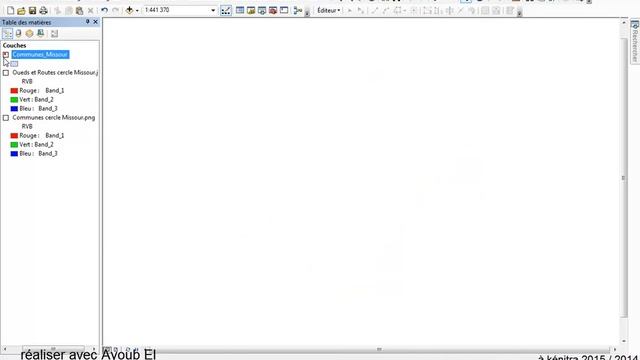640x360 pixels.
Task: Click RVB label under Oueds et Routes
Action: [x=27, y=82]
